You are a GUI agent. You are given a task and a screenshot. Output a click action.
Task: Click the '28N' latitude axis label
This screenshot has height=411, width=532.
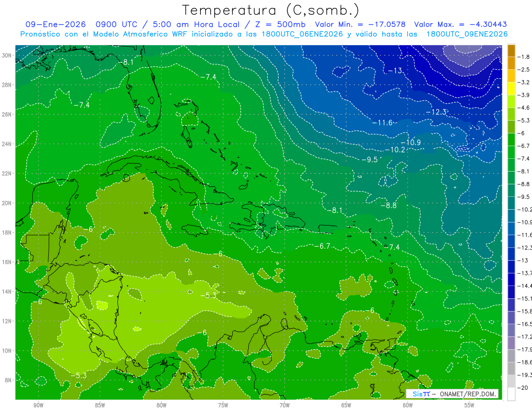pyautogui.click(x=8, y=85)
